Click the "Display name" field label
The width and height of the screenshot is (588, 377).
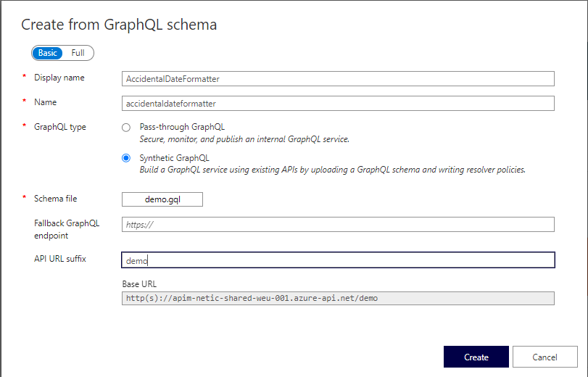pos(59,78)
